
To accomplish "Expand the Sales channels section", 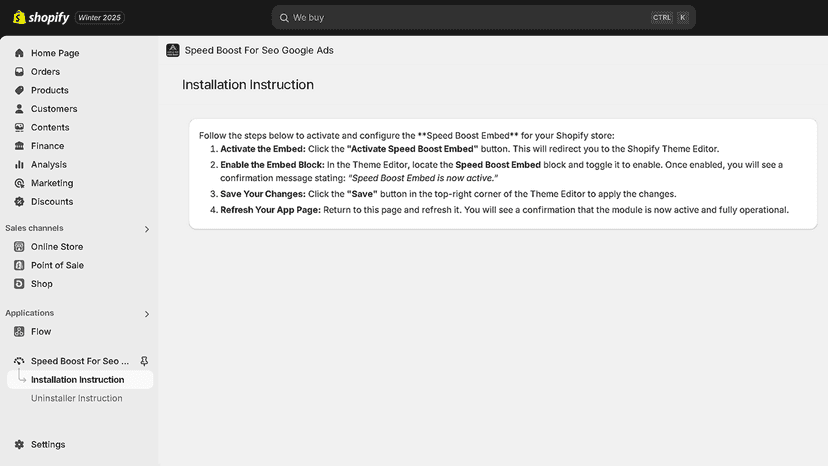I will (x=147, y=229).
